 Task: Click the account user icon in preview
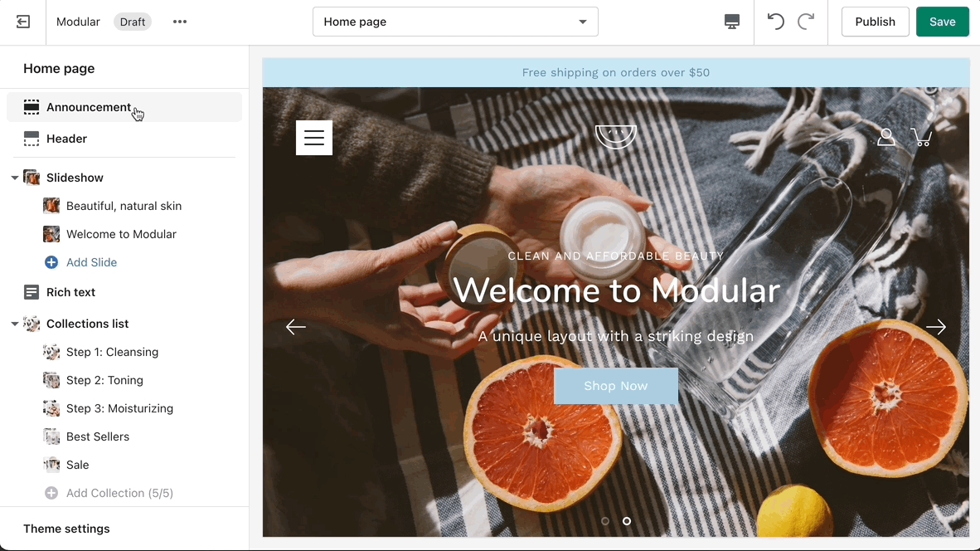pyautogui.click(x=885, y=137)
